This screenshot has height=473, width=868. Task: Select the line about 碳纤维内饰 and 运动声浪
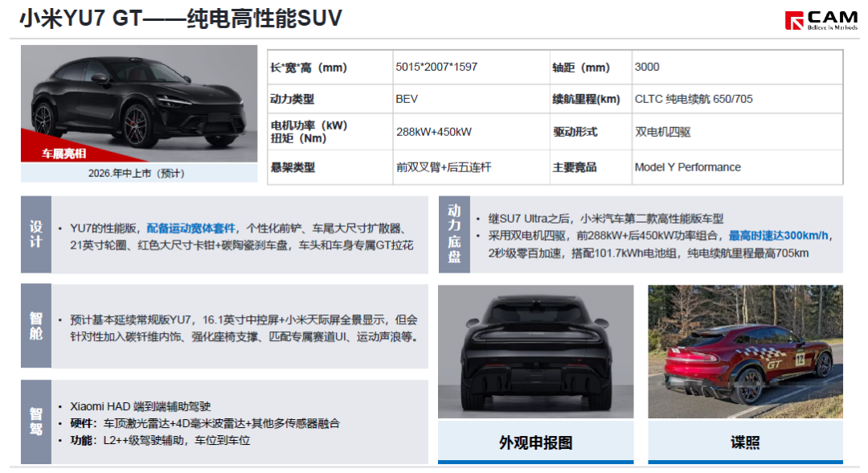(244, 337)
